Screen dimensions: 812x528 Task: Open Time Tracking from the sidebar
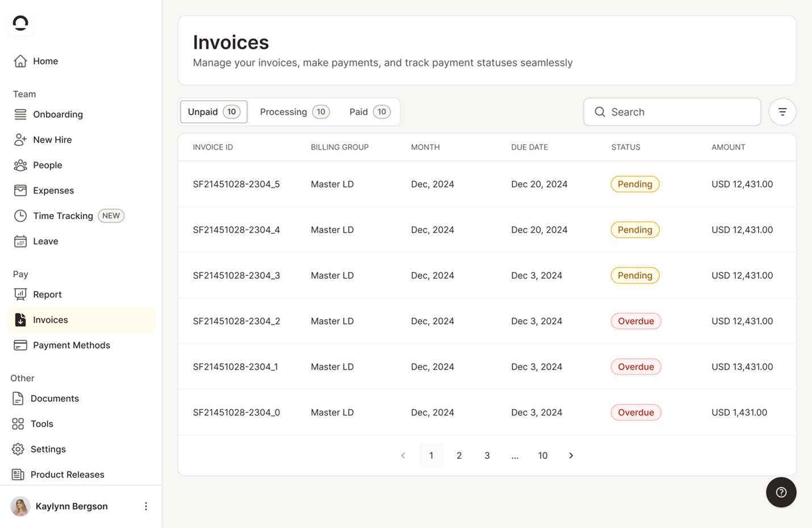(62, 216)
